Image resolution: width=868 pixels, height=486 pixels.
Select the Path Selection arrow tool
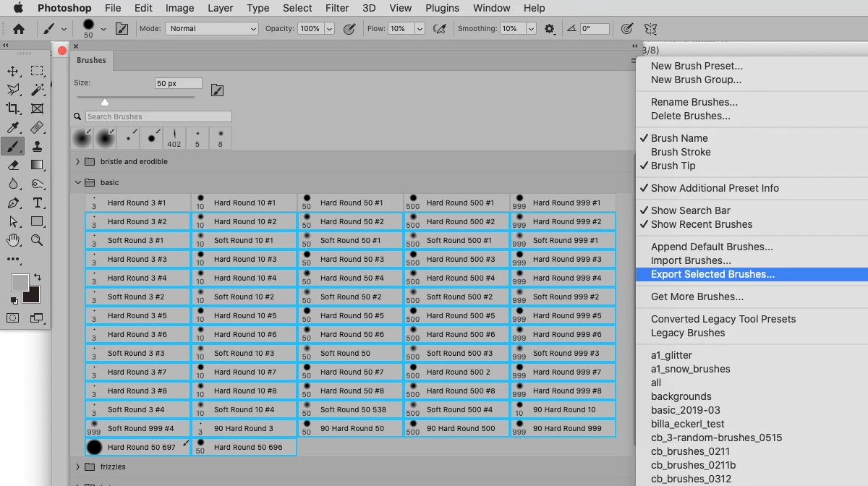pyautogui.click(x=13, y=222)
